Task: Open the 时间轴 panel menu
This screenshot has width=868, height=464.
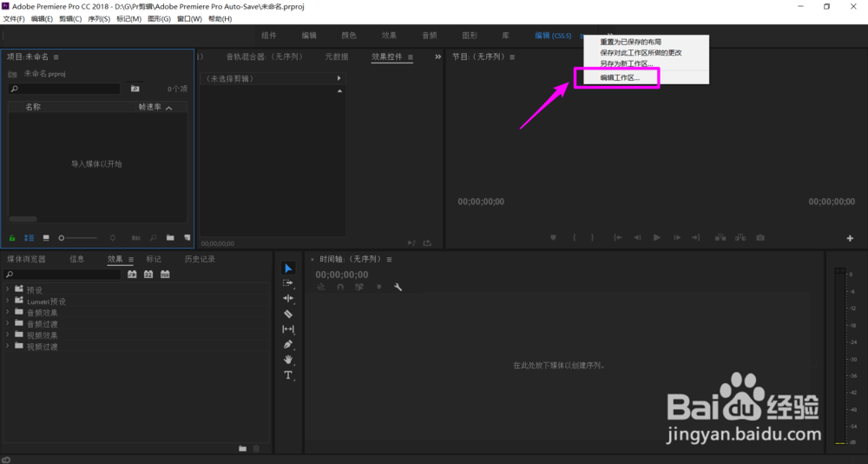Action: (x=389, y=260)
